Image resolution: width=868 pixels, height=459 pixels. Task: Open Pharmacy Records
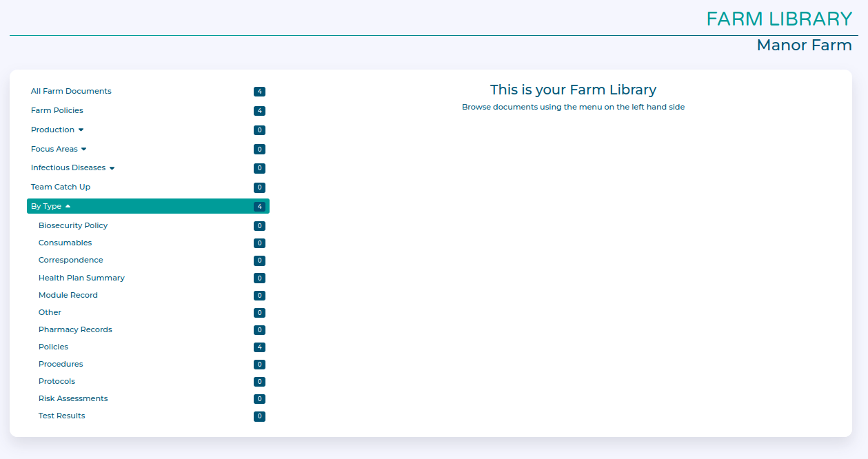click(x=75, y=329)
